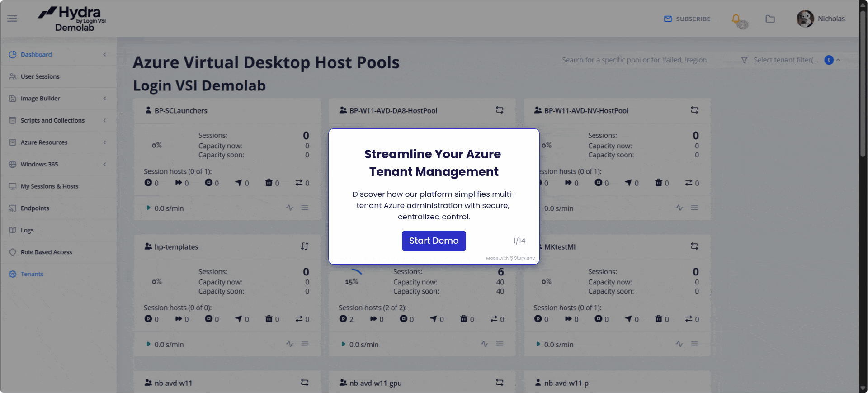Click load-balancing icon on BP-W11-AVD-DA8-HostPool

point(499,110)
